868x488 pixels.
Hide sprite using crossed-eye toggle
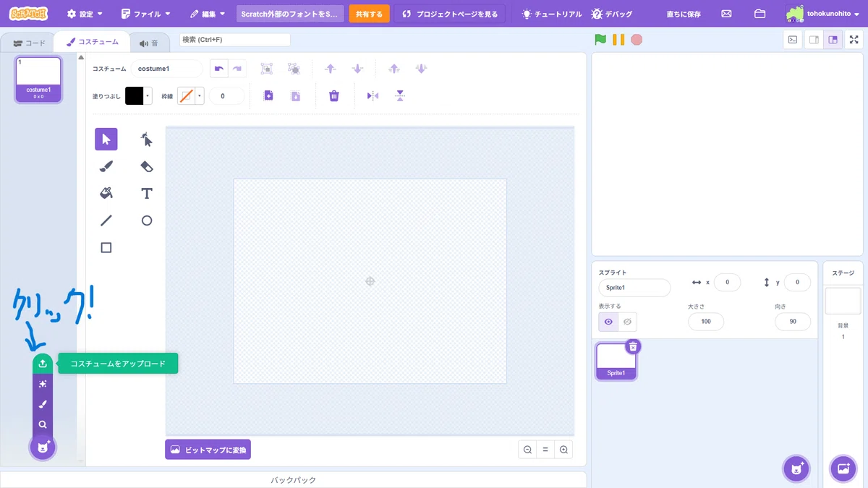tap(627, 322)
